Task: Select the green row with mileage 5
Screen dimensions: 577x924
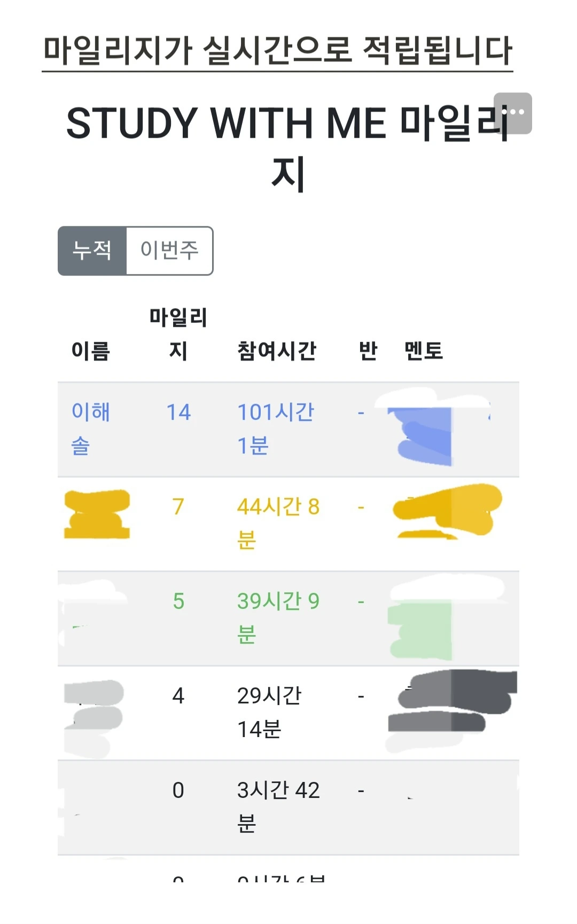Action: 288,618
